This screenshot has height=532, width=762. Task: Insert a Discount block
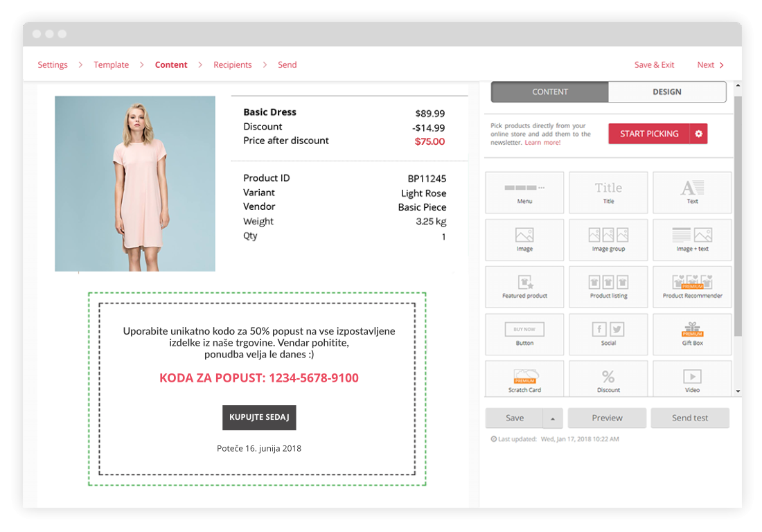608,380
